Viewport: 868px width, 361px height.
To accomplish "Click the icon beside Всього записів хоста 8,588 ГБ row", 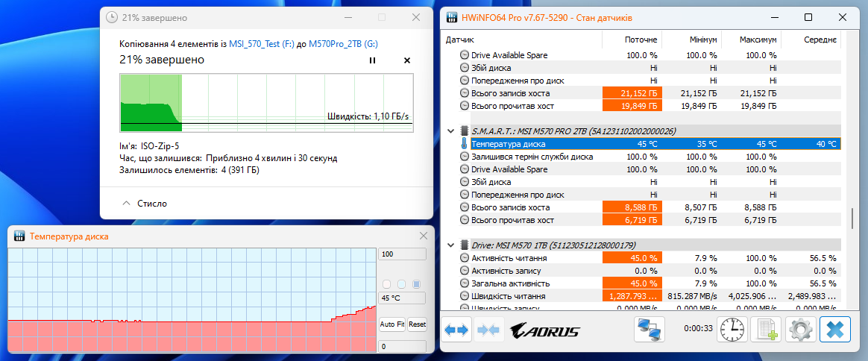I will pos(465,207).
